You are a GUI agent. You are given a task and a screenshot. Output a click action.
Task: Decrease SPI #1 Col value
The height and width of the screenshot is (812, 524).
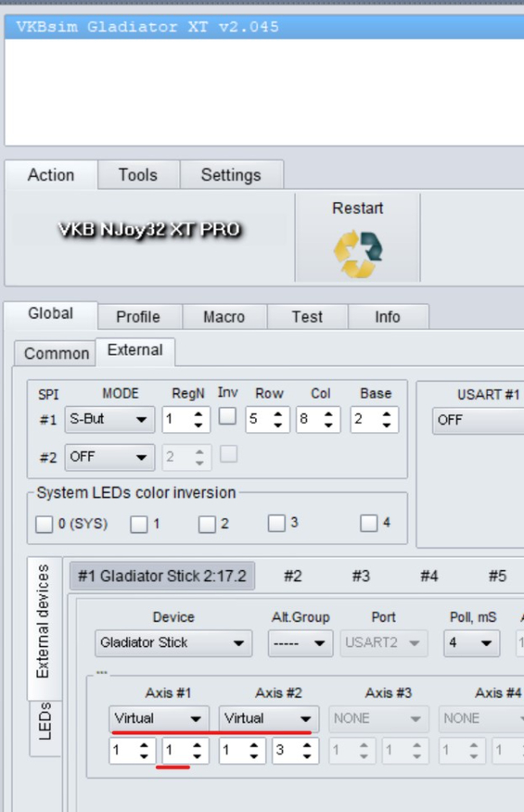(x=328, y=425)
